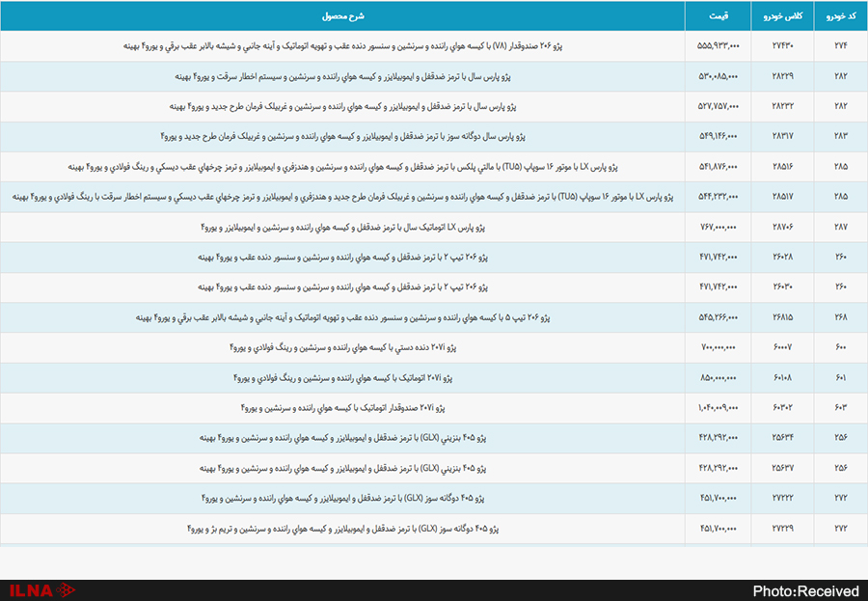Click dual-fuel Pars description in class ۲۸۳۱۷ row
The width and height of the screenshot is (868, 601).
(x=342, y=136)
